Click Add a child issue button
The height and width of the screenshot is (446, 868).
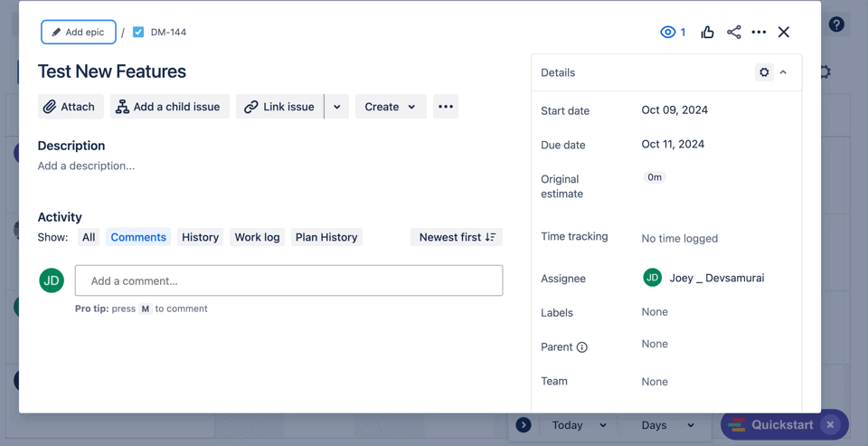[169, 107]
